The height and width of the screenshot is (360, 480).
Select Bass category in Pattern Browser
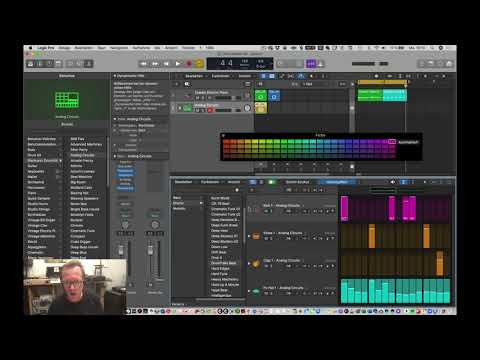pyautogui.click(x=177, y=198)
